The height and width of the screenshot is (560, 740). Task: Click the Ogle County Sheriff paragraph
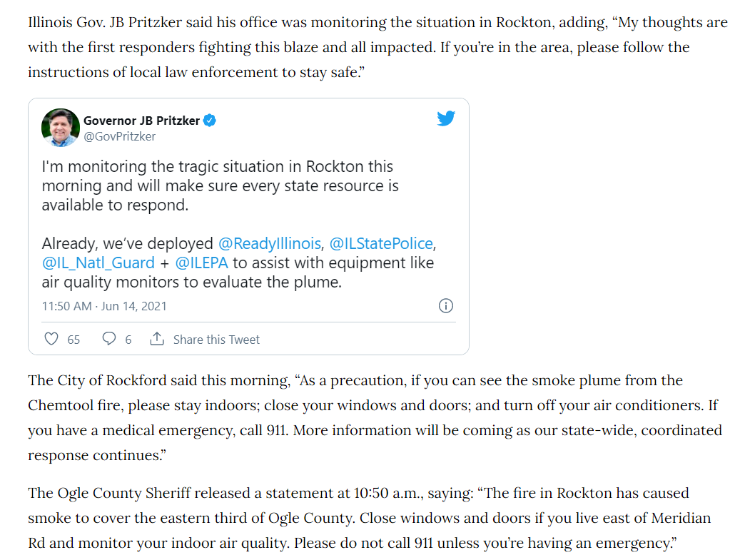click(x=369, y=518)
